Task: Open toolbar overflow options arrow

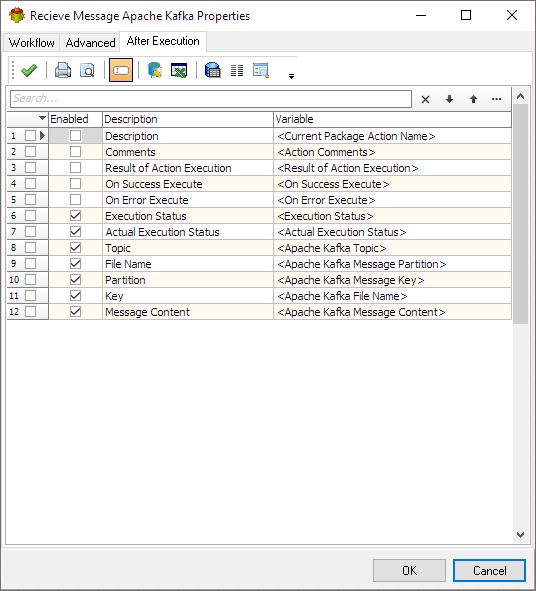Action: coord(291,76)
